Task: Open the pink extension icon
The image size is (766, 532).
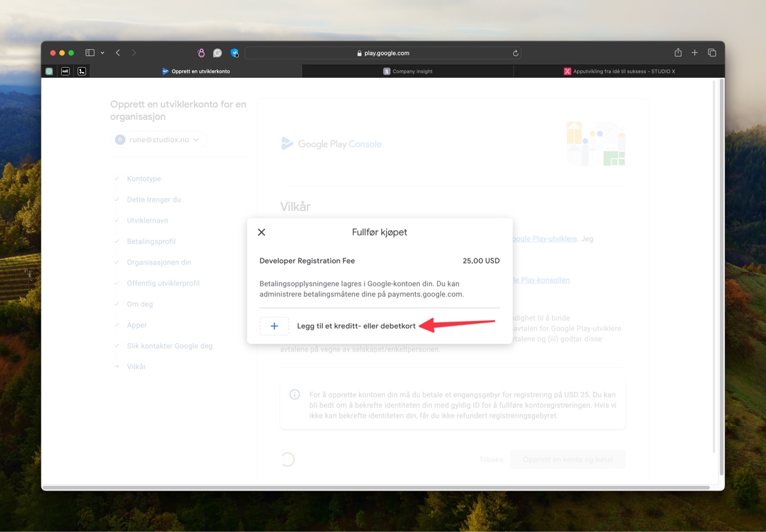Action: (201, 53)
